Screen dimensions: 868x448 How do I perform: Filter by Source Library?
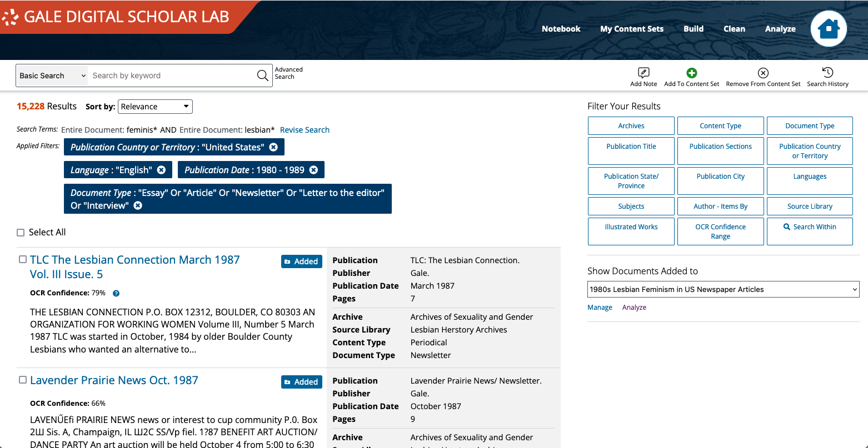point(810,206)
